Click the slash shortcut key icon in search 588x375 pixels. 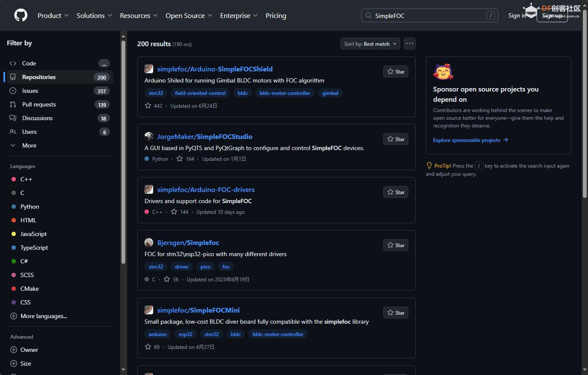490,15
